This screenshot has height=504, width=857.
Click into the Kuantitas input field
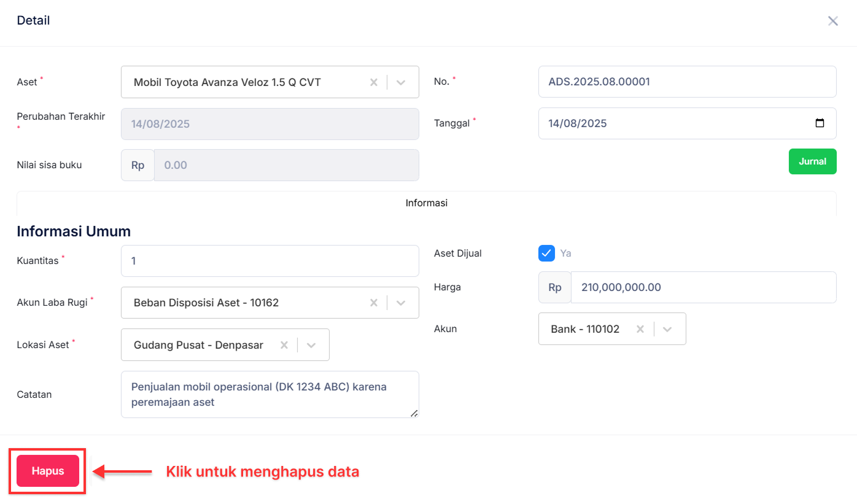[x=270, y=261]
